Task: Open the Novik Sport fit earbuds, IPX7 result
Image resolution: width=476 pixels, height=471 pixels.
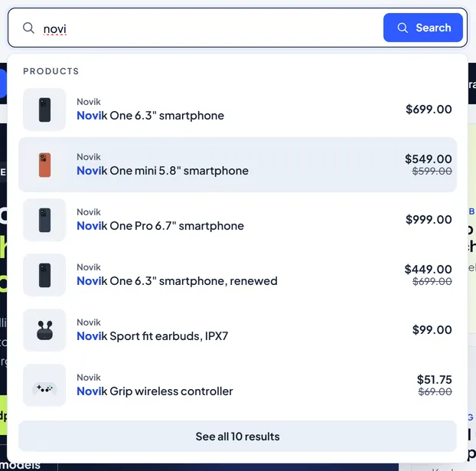Action: click(x=237, y=330)
